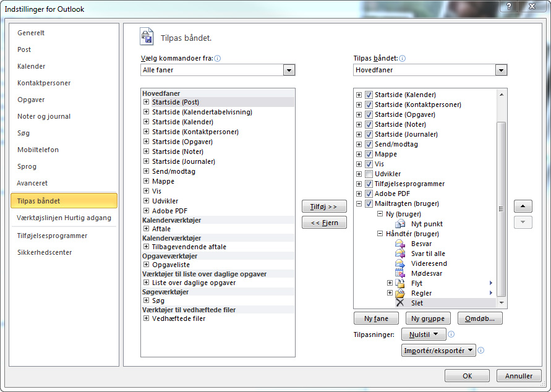Click the Svar til alle icon

399,254
